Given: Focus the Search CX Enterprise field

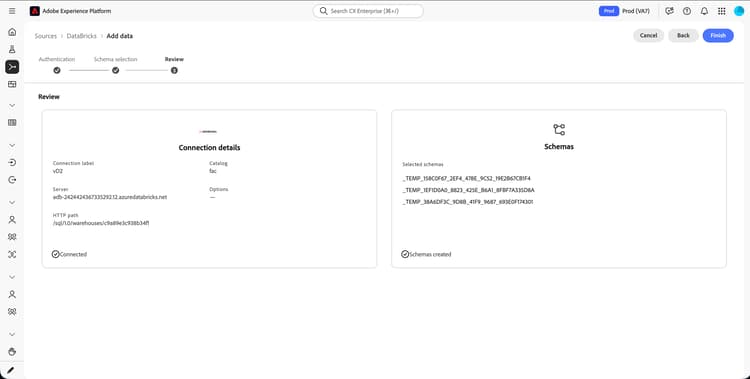Looking at the screenshot, I should pos(368,11).
